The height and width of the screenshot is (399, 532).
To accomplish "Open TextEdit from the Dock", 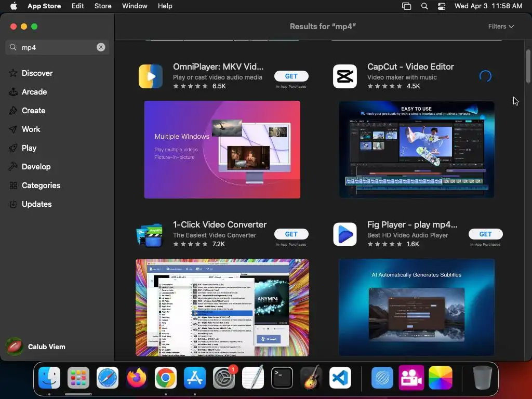I will coord(253,378).
